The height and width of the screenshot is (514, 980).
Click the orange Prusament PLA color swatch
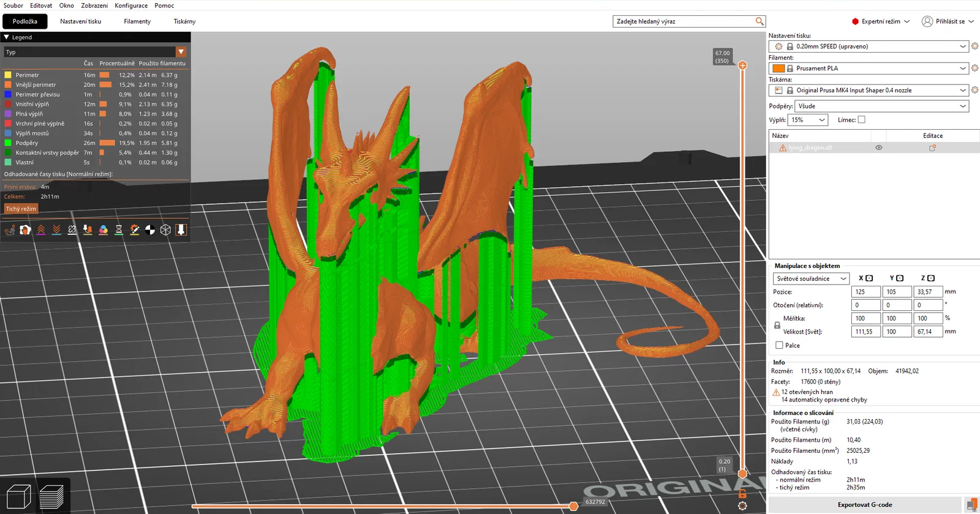778,69
